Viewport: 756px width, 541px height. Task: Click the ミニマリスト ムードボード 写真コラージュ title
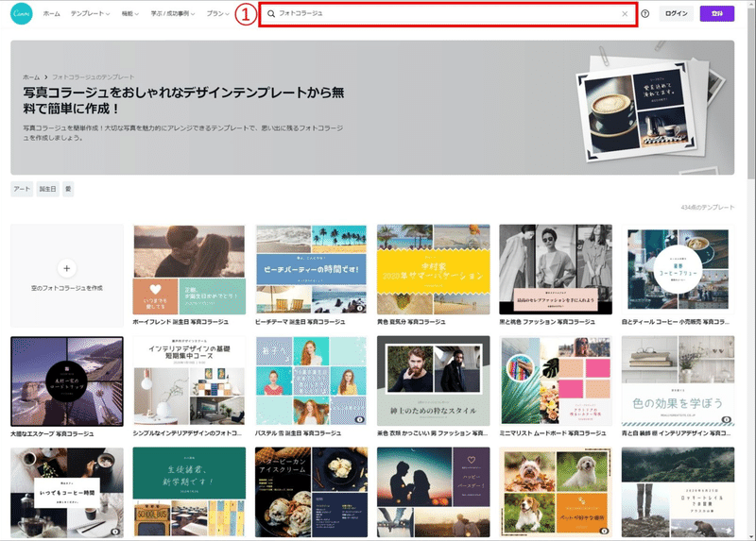[553, 433]
